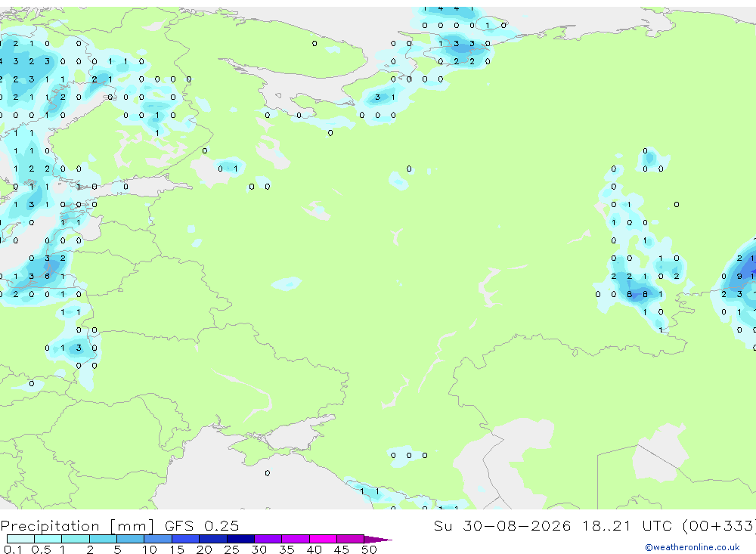The image size is (756, 554).
Task: Click the '20' legend scale label
Action: tap(204, 549)
